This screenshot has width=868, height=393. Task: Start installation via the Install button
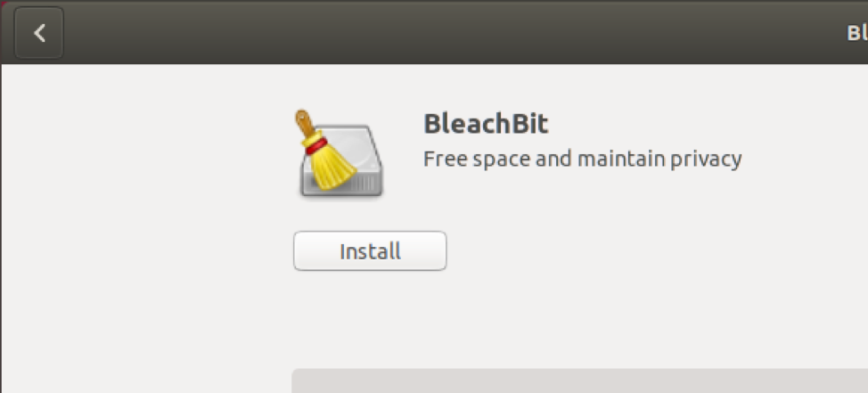click(370, 250)
